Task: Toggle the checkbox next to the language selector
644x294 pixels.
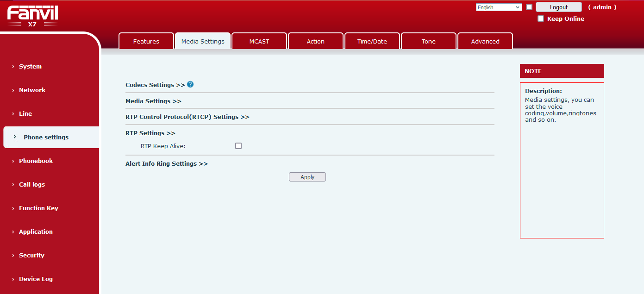Action: (529, 7)
